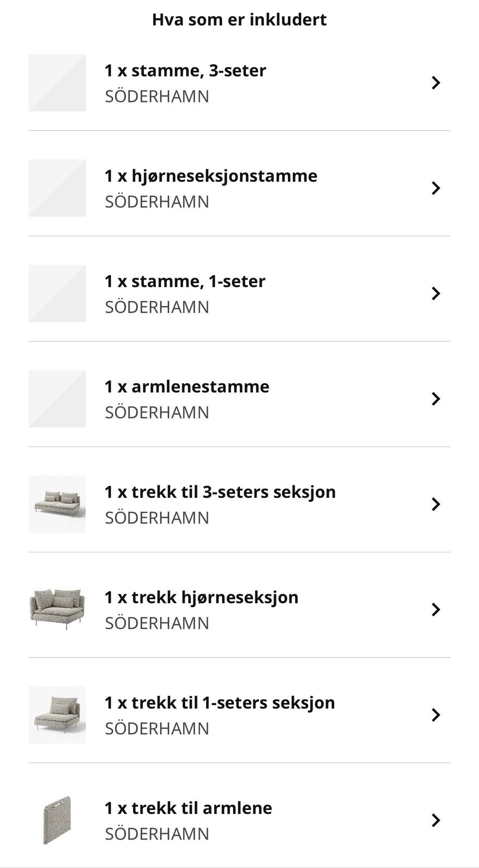Click '1 x trekk til armlene' text

coord(188,808)
